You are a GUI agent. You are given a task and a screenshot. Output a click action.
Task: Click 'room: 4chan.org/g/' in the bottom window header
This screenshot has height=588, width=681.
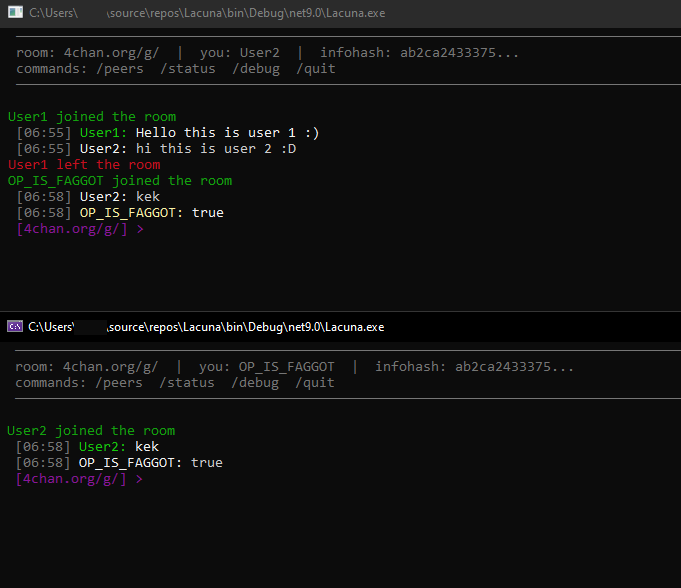87,367
